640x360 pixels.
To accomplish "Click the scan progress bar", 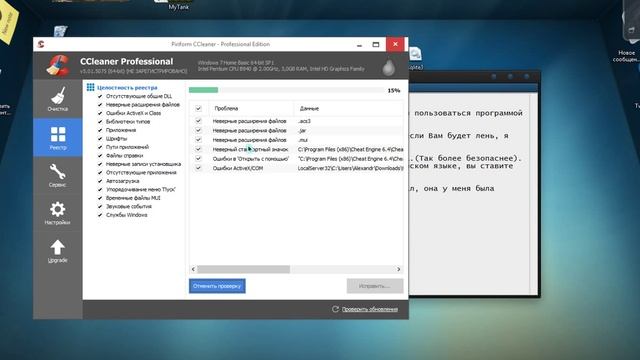I will coord(286,90).
